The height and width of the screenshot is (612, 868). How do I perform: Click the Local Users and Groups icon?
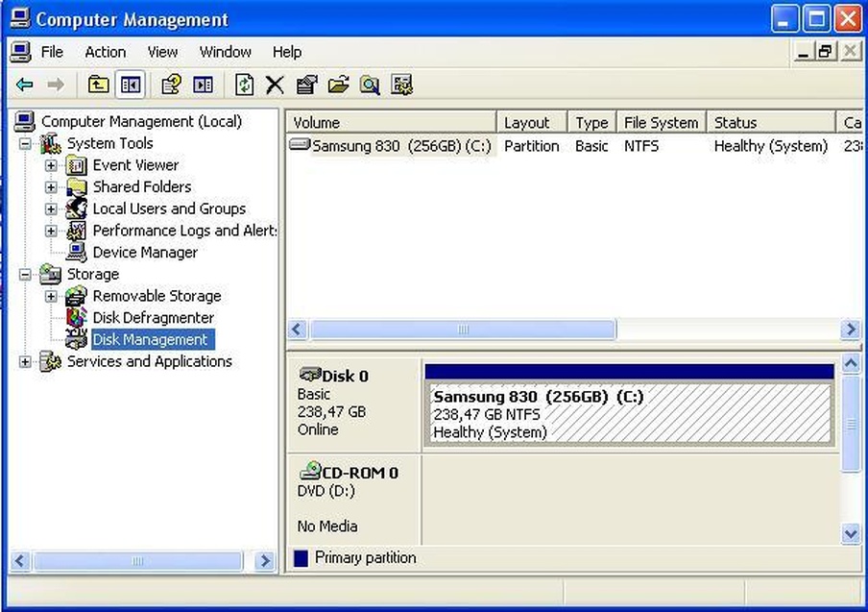pos(77,208)
